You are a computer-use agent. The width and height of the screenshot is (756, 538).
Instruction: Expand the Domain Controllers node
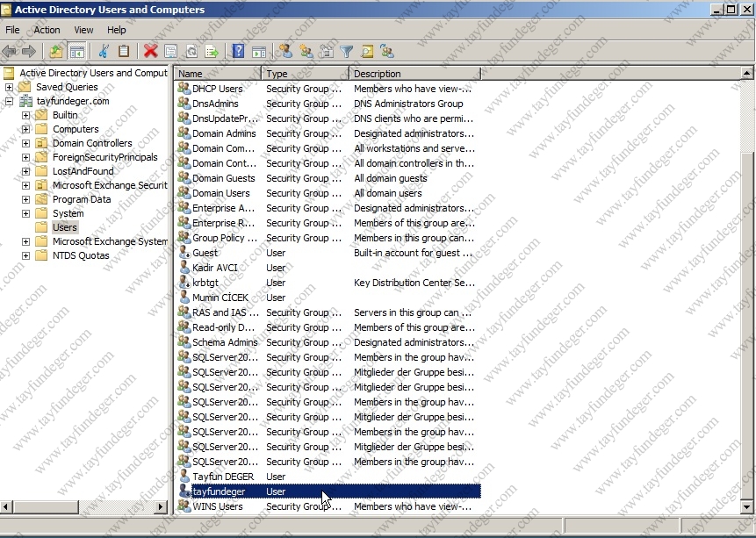26,143
